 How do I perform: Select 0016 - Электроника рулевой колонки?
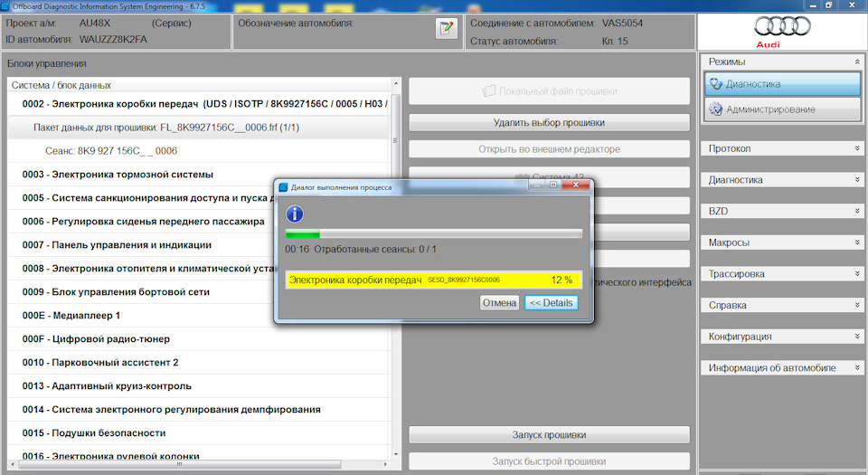pos(199,454)
